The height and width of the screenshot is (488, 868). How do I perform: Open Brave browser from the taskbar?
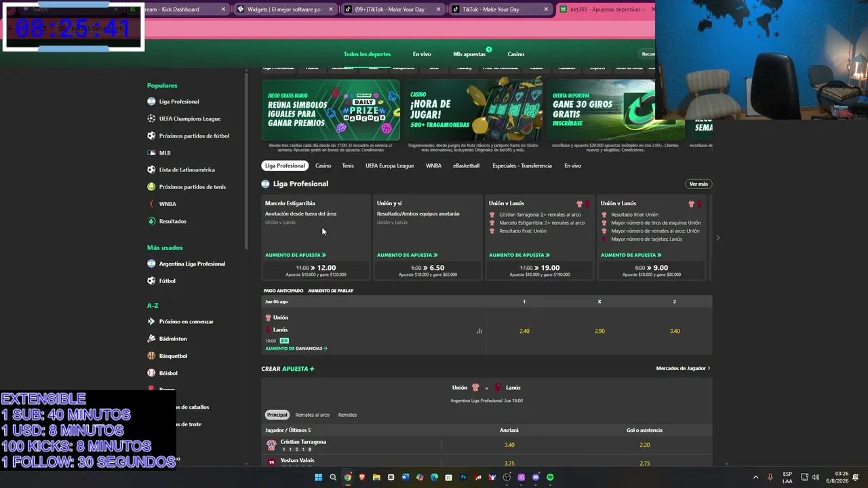[362, 477]
